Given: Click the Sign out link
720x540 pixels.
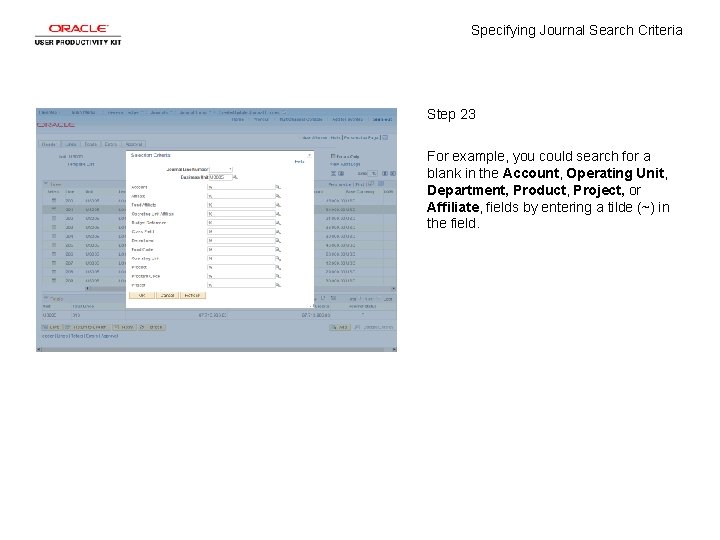Looking at the screenshot, I should coord(382,119).
